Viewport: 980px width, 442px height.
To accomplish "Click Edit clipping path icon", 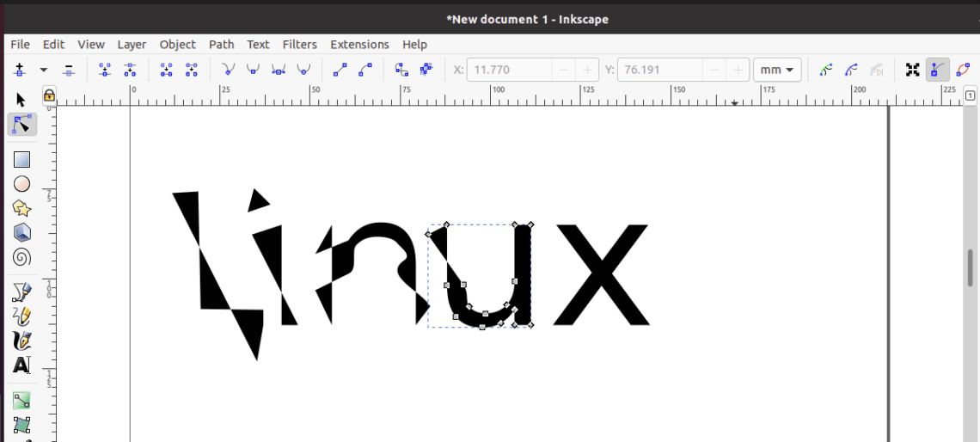I will pos(826,70).
